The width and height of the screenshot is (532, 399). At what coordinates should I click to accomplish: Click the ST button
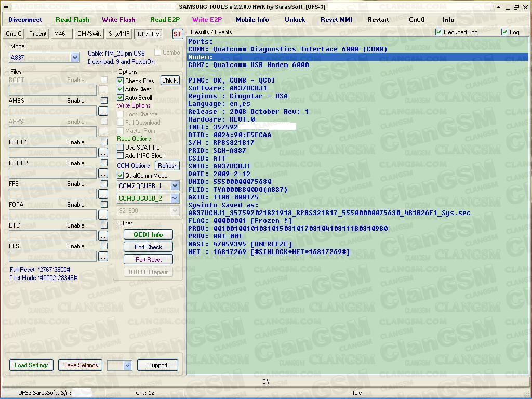coord(178,34)
